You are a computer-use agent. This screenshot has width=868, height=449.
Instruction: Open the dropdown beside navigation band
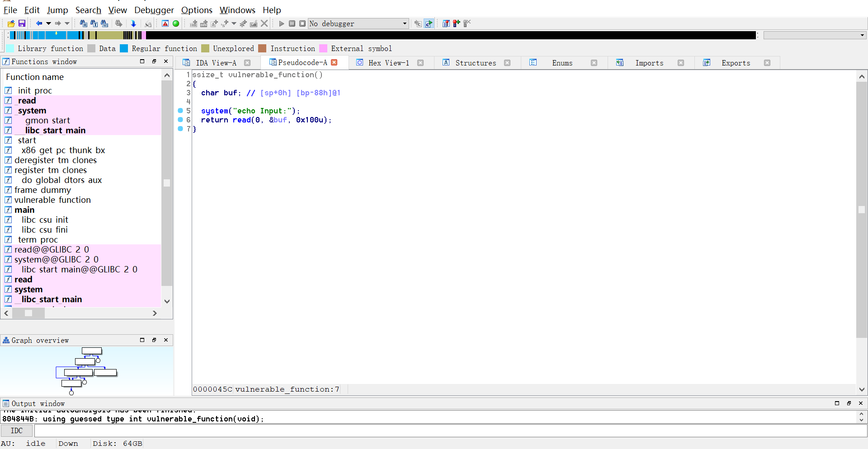[862, 35]
